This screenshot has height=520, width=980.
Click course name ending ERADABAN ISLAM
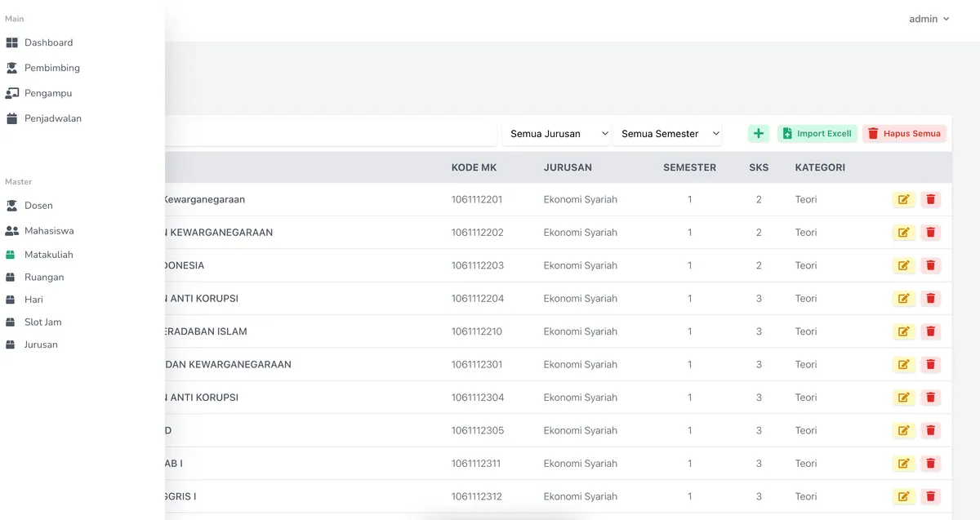(206, 331)
